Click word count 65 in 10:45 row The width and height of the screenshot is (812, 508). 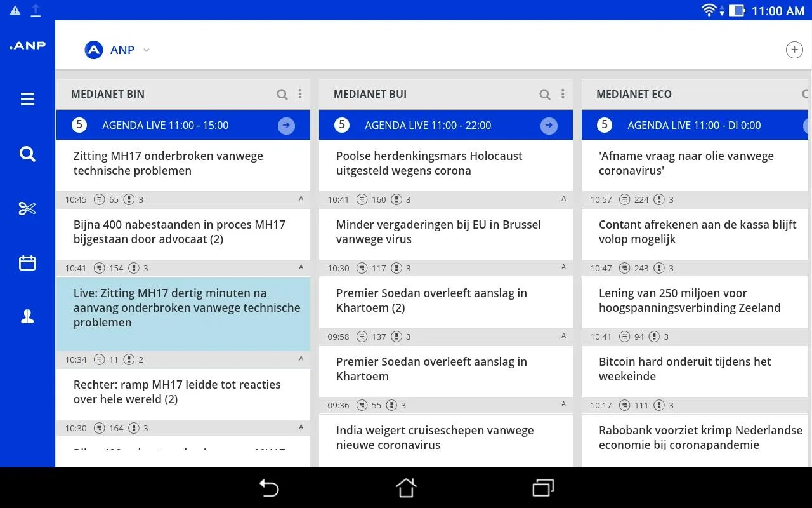coord(114,199)
